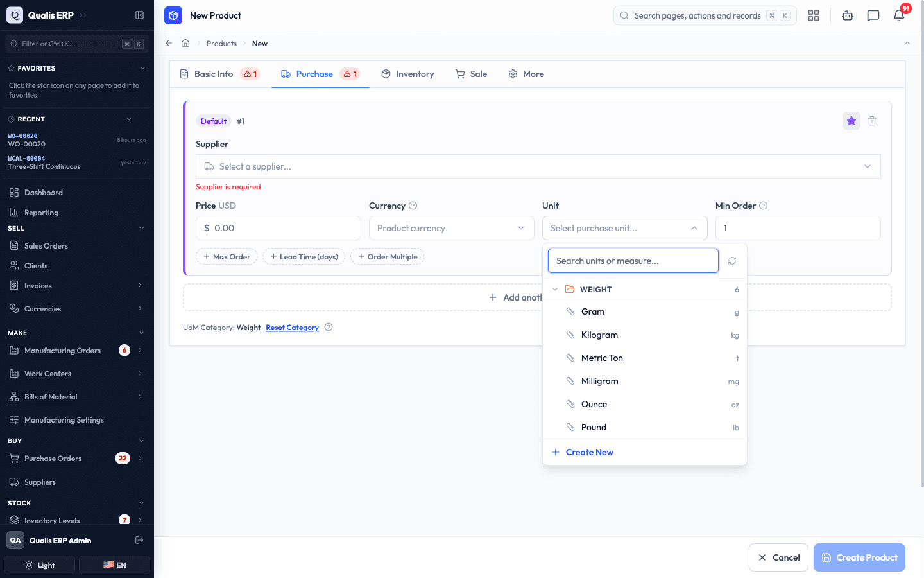Expand Manufacturing Orders submenu
Image resolution: width=924 pixels, height=578 pixels.
click(140, 350)
